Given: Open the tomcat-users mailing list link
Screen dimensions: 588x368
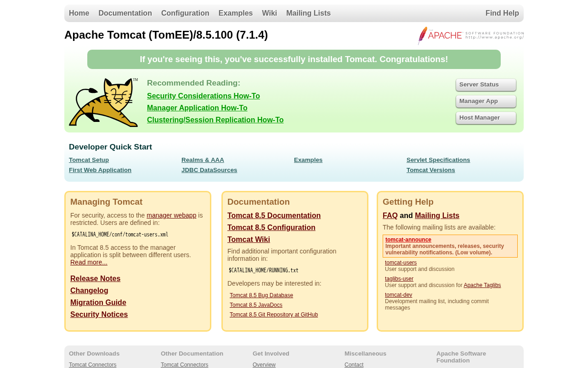Looking at the screenshot, I should pos(401,263).
